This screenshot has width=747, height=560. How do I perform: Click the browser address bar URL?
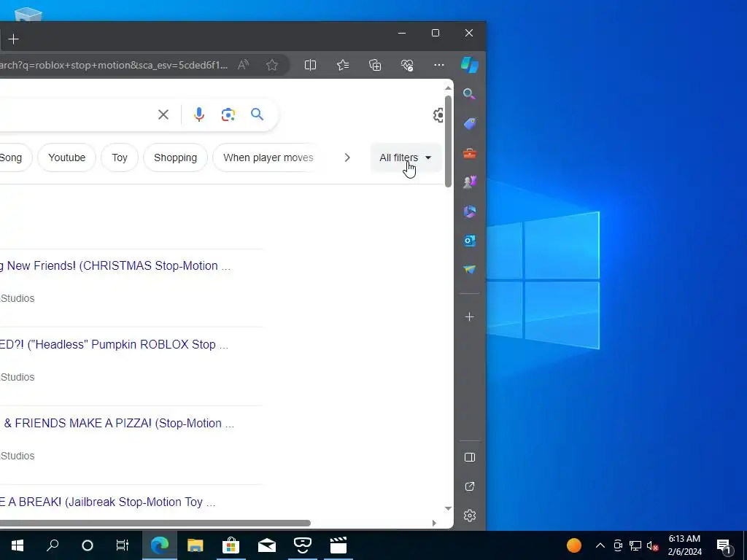coord(115,65)
